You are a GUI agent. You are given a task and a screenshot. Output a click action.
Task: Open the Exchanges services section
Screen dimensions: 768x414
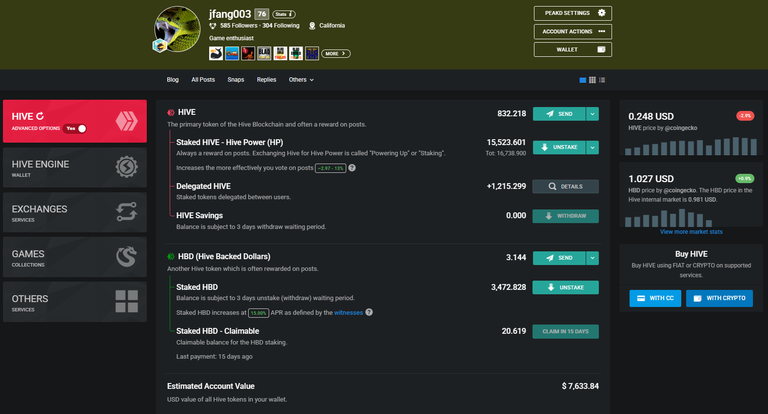(75, 212)
